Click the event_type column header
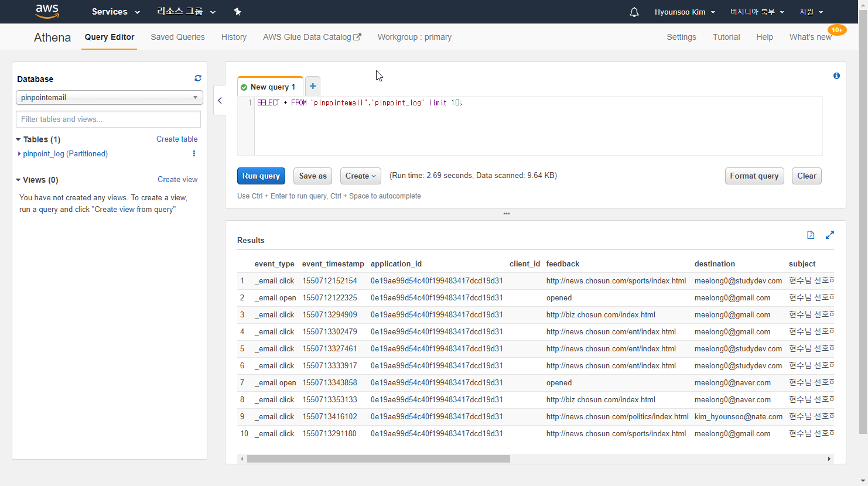Viewport: 868px width, 486px height. [x=275, y=263]
